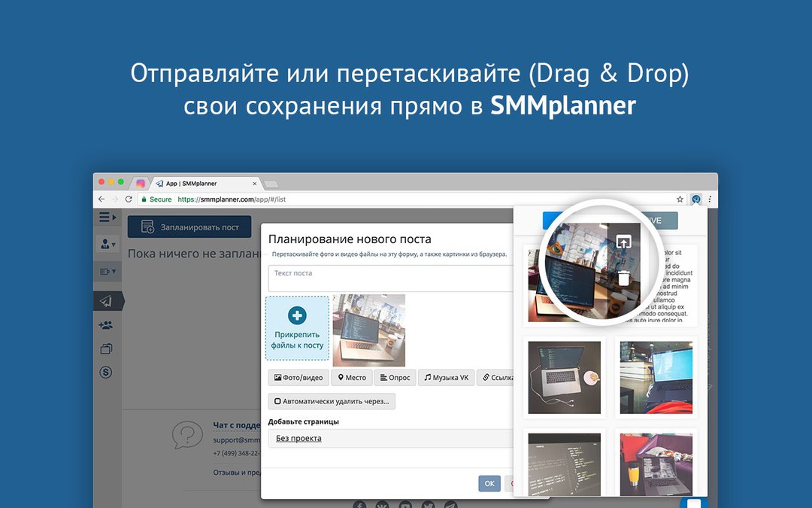The height and width of the screenshot is (508, 812).
Task: Open the projects dropdown in sidebar
Action: click(x=108, y=271)
